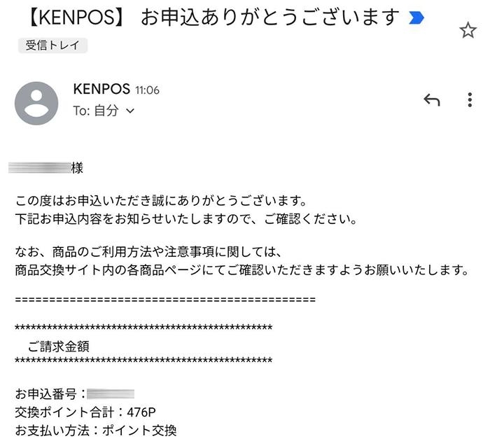The width and height of the screenshot is (490, 448).
Task: Click the line starting この度はお申込いただき
Action: click(162, 202)
